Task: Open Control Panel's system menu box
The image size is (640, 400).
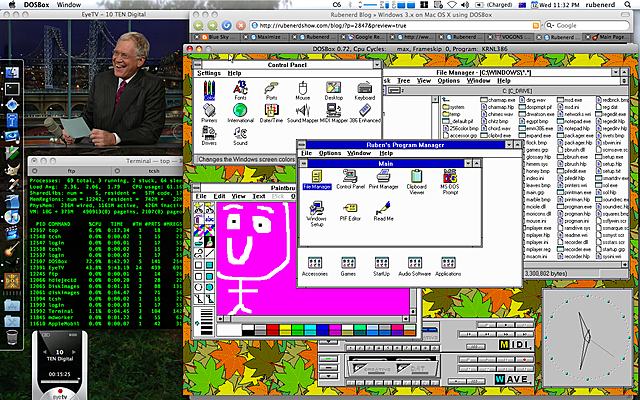Action: click(x=198, y=64)
